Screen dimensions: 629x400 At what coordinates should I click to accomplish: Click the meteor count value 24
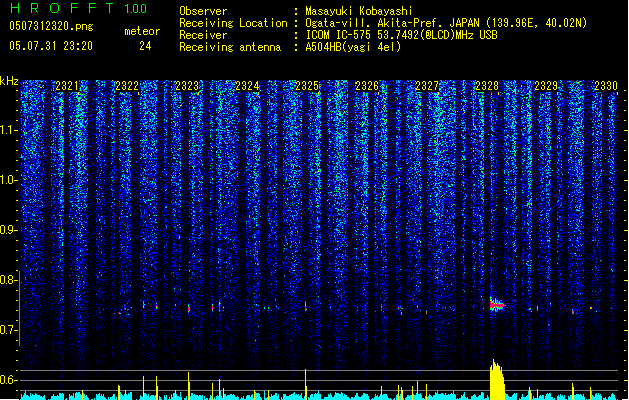click(145, 46)
